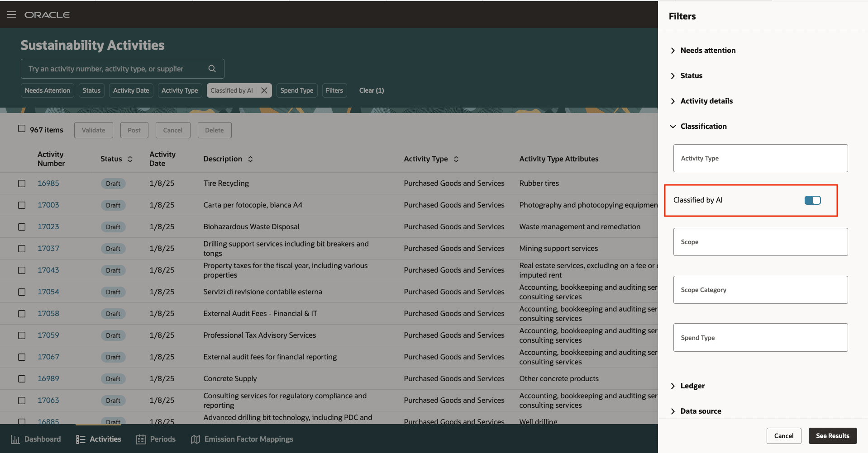Open the Emission Factor Mappings tab
Viewport: 868px width, 453px height.
click(242, 439)
